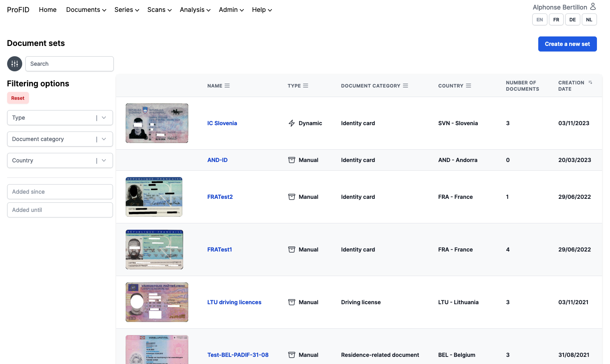Click the Type column sort icon
Screen dimensions: 610x364
[x=306, y=86]
